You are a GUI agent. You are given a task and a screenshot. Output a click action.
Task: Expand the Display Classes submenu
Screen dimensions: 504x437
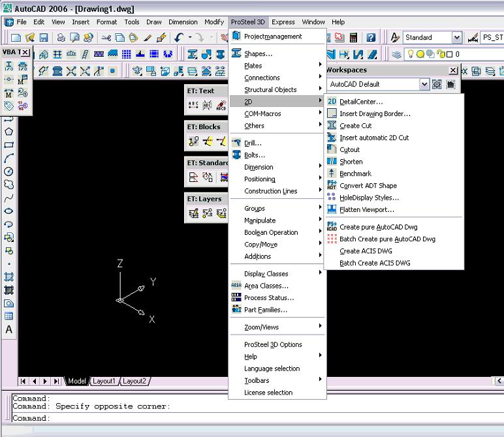click(277, 274)
